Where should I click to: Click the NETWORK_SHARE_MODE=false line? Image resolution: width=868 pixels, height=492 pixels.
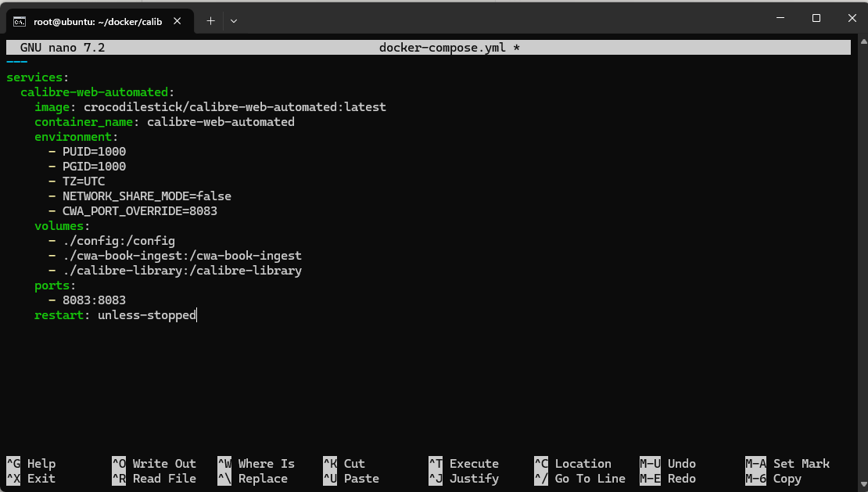[146, 196]
